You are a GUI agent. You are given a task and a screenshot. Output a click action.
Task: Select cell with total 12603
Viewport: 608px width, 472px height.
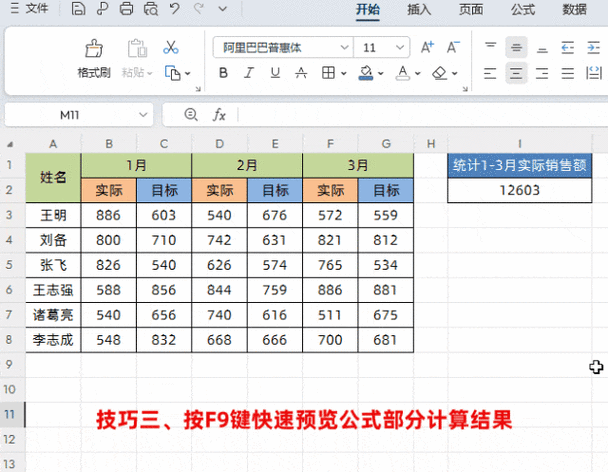coord(520,190)
